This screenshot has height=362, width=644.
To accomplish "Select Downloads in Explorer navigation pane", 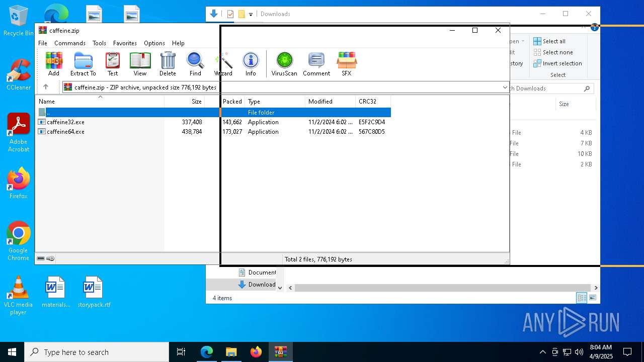I will tap(257, 284).
